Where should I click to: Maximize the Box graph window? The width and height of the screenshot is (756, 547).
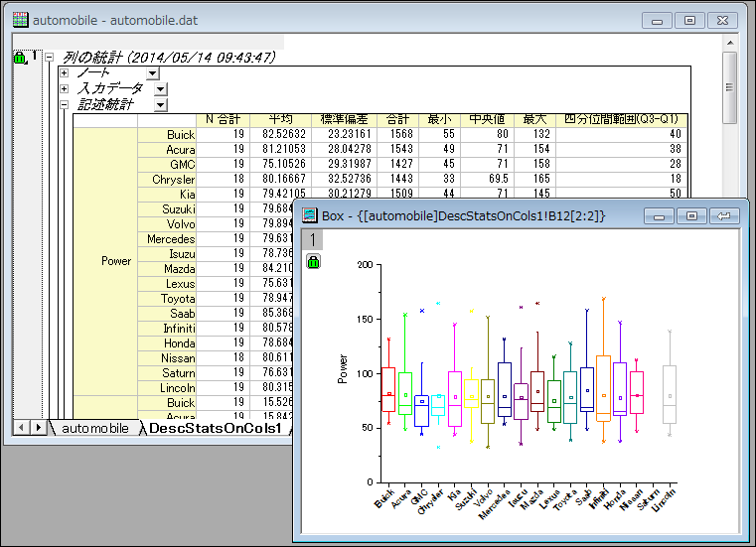691,215
